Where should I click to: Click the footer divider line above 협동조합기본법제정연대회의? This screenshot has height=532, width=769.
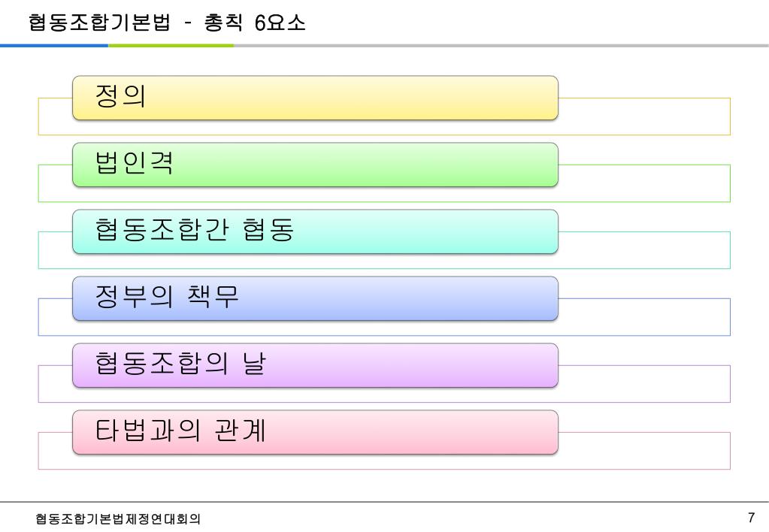click(385, 502)
